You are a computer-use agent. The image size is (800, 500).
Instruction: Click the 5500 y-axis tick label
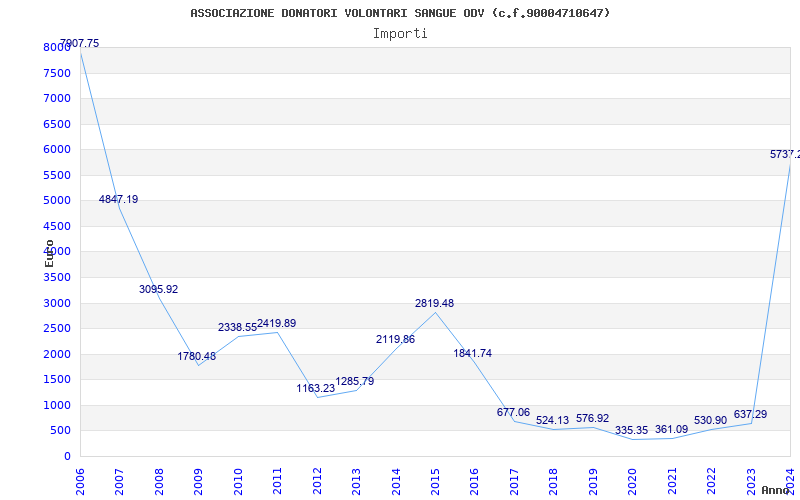(x=57, y=176)
